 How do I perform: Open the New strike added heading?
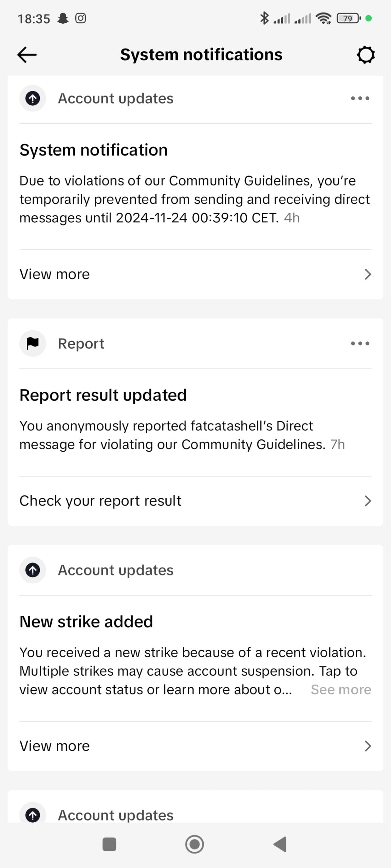click(86, 622)
